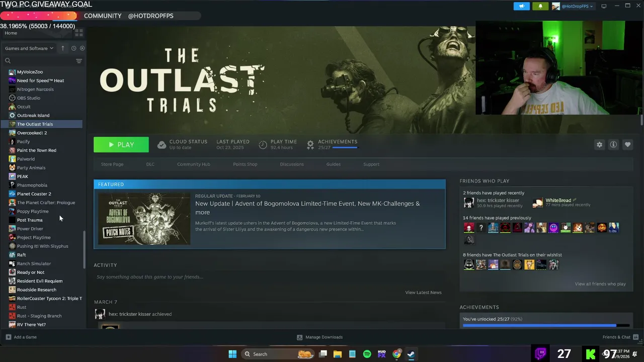Select PEAK in library list
The image size is (644, 362).
(23, 176)
